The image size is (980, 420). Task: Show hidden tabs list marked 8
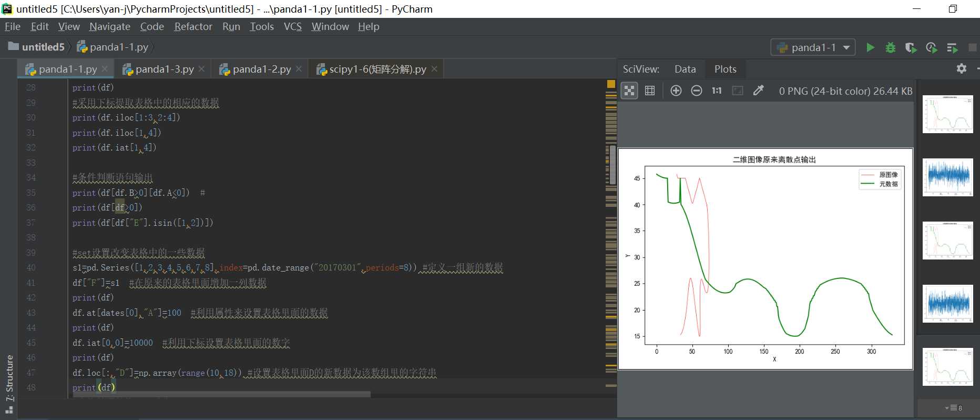pos(953,408)
